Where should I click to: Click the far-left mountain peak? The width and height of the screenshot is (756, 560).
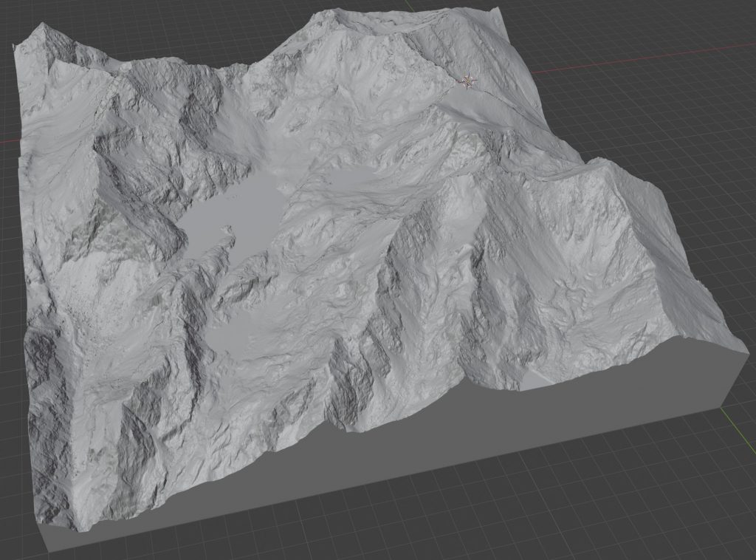tap(43, 27)
